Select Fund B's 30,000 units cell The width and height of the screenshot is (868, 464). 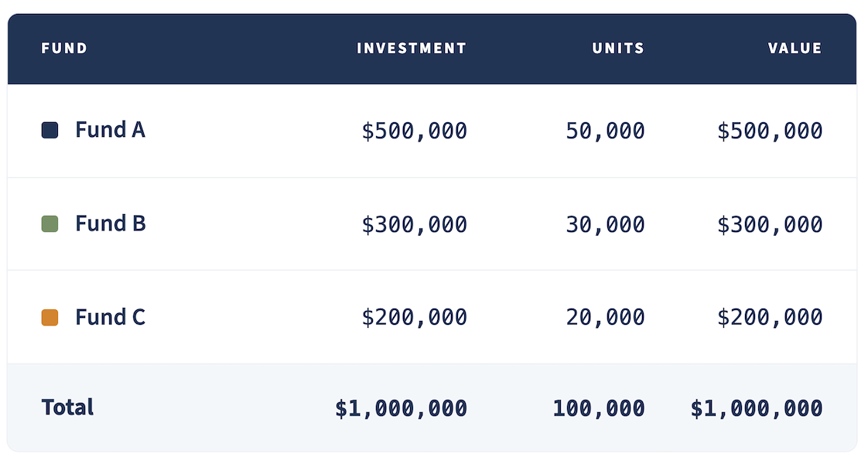(605, 224)
